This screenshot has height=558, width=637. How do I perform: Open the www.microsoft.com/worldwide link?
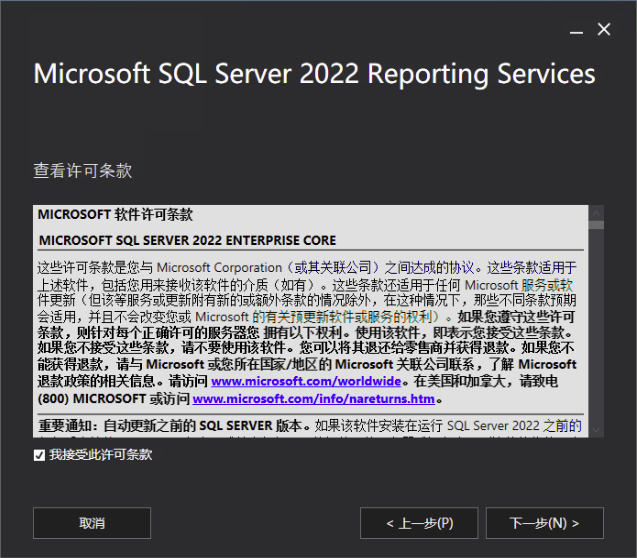[x=306, y=381]
